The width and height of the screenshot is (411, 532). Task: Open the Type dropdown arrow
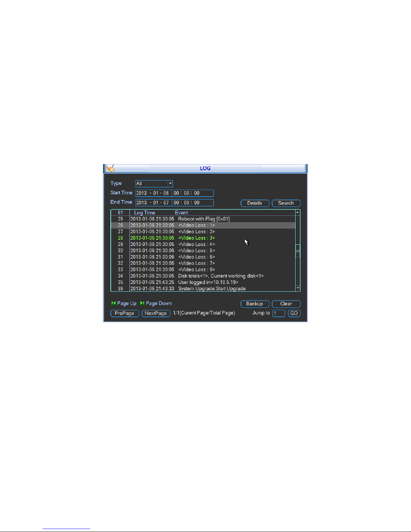170,184
